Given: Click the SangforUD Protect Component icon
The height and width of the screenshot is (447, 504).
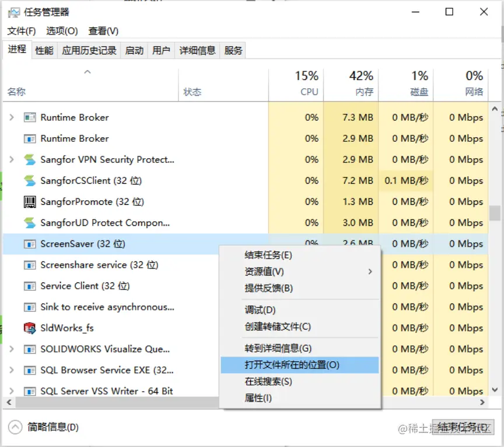Looking at the screenshot, I should tap(30, 223).
